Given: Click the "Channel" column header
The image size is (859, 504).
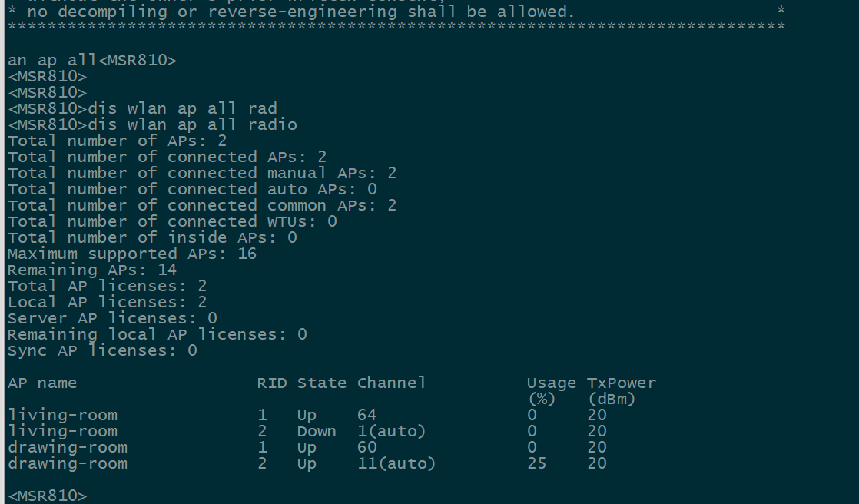Looking at the screenshot, I should pyautogui.click(x=391, y=383).
